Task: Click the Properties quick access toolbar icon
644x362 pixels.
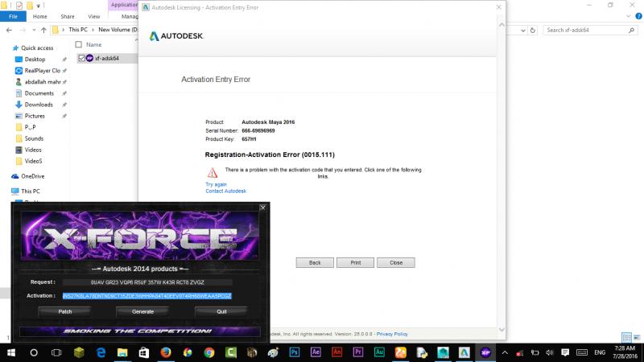Action: click(x=19, y=6)
